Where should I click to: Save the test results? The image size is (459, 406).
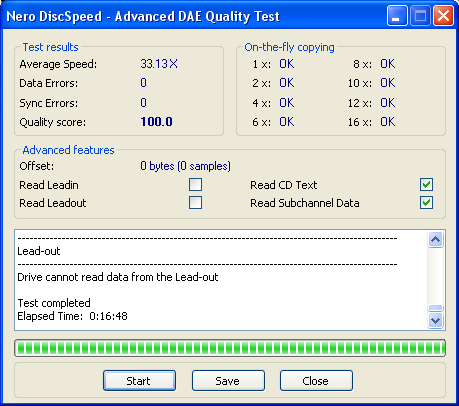228,380
